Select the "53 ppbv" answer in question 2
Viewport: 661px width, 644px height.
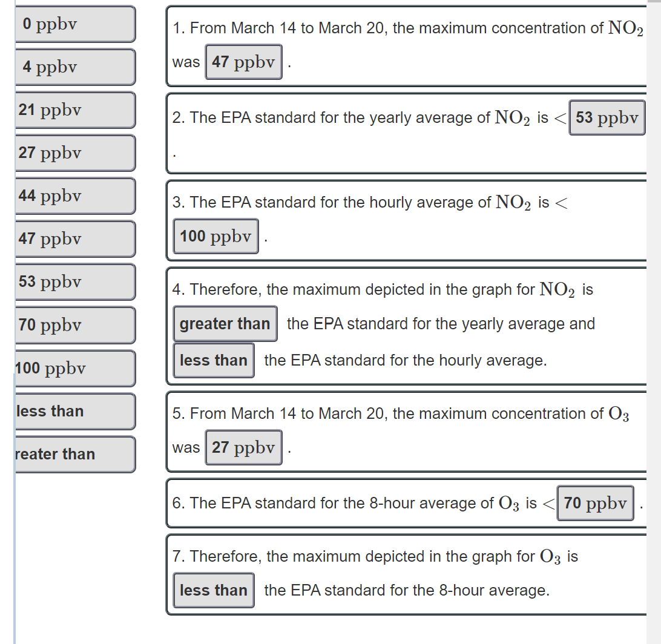607,117
